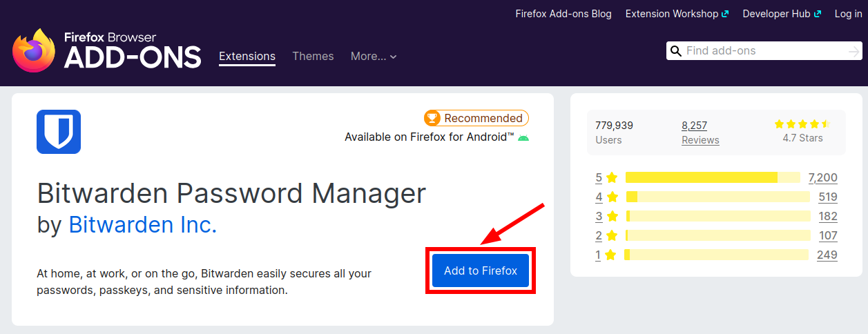This screenshot has width=868, height=334.
Task: Switch to the Themes tab
Action: (x=313, y=57)
